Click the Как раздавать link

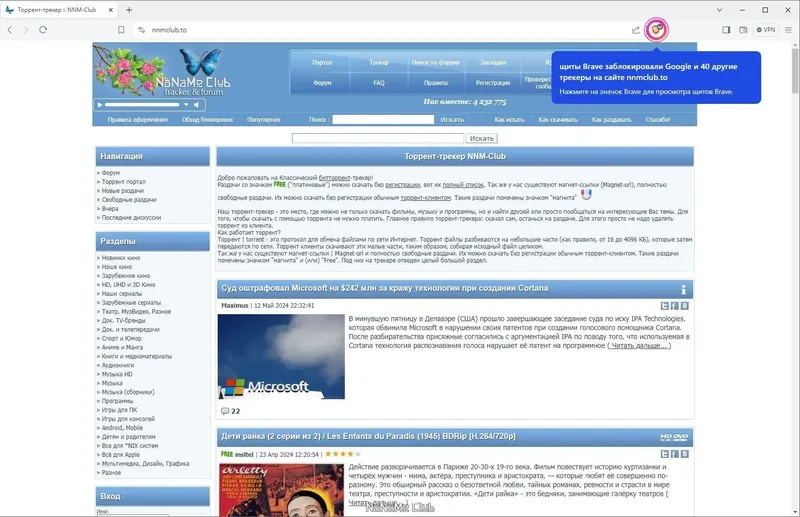[611, 119]
